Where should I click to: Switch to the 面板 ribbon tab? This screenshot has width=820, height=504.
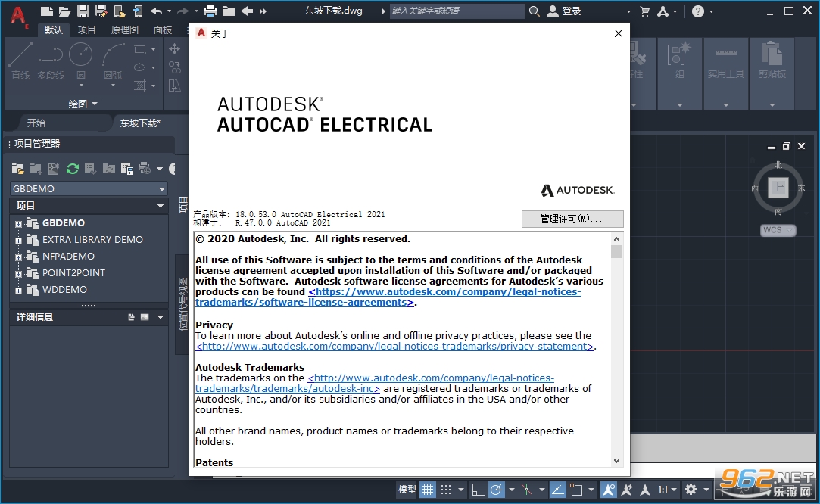tap(163, 30)
